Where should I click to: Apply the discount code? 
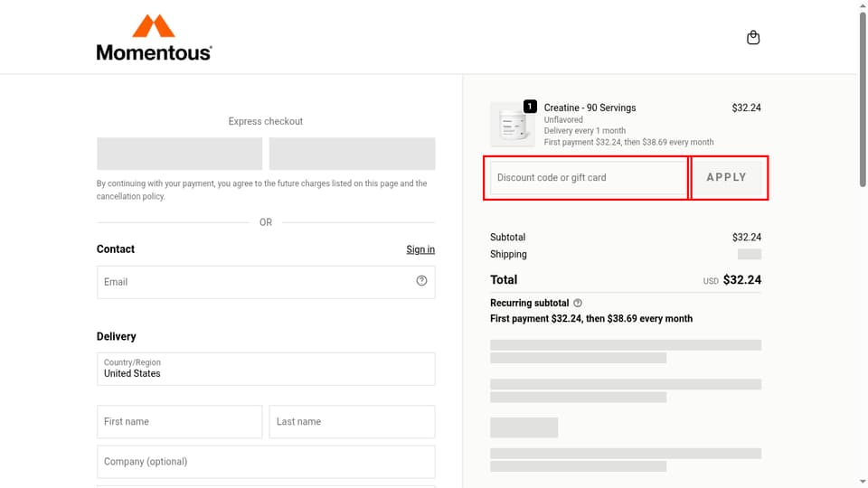pyautogui.click(x=727, y=178)
